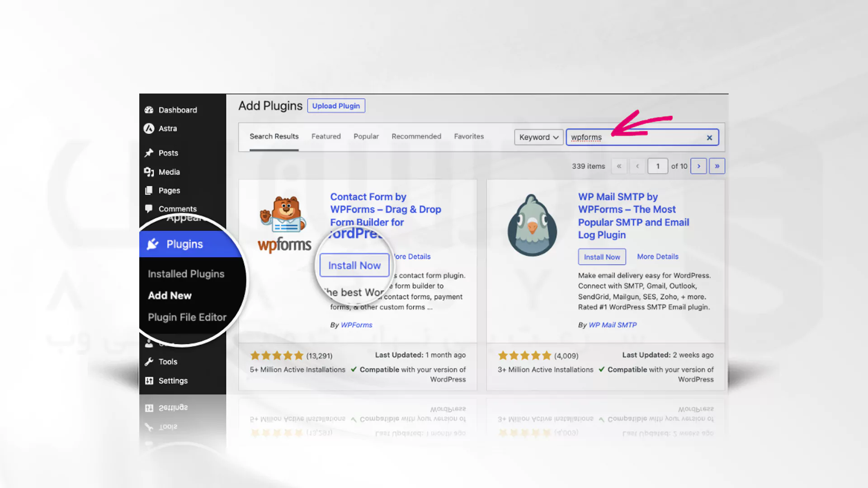Open the WP Mail SMTP pigeon logo
This screenshot has width=868, height=488.
[x=533, y=225]
